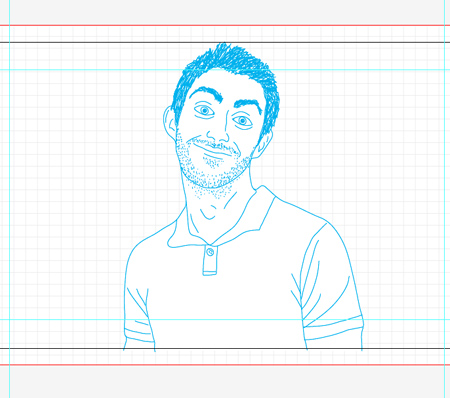The image size is (450, 398).
Task: Click the ear on the canvas left side
Action: (170, 123)
